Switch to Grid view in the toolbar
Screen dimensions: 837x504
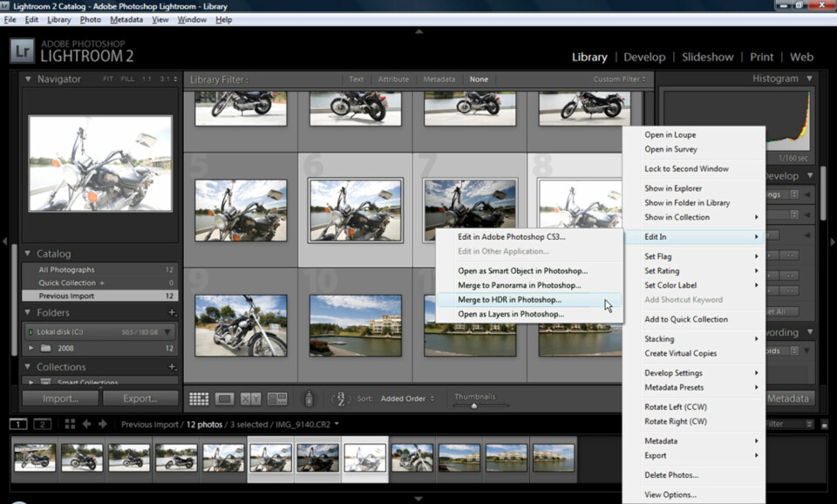pyautogui.click(x=199, y=398)
